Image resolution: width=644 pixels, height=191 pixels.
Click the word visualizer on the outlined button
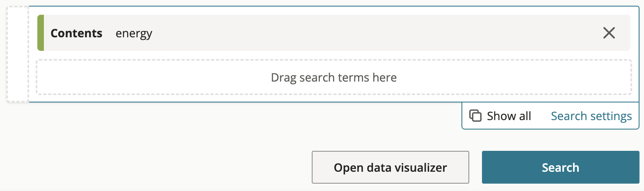[x=420, y=168]
